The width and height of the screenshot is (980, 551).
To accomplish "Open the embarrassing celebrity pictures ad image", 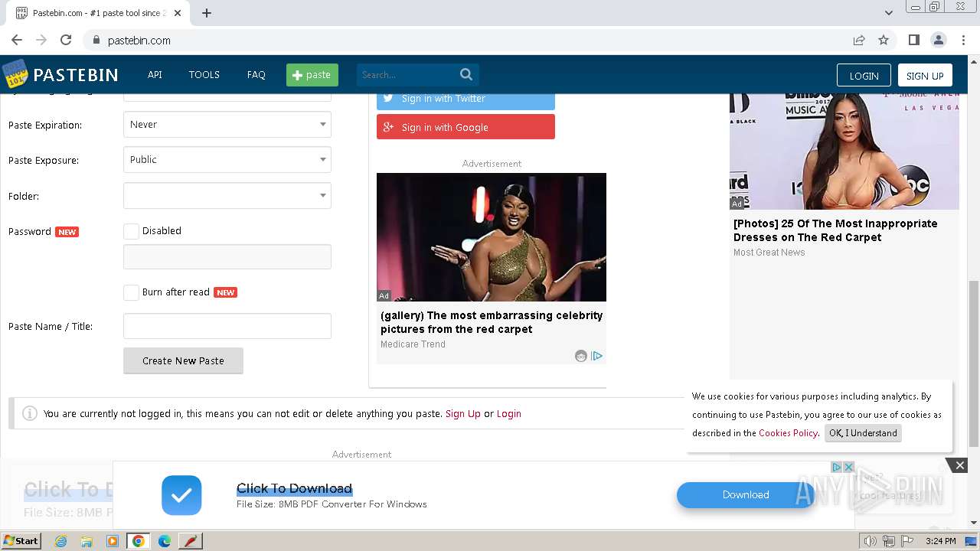I will coord(492,237).
